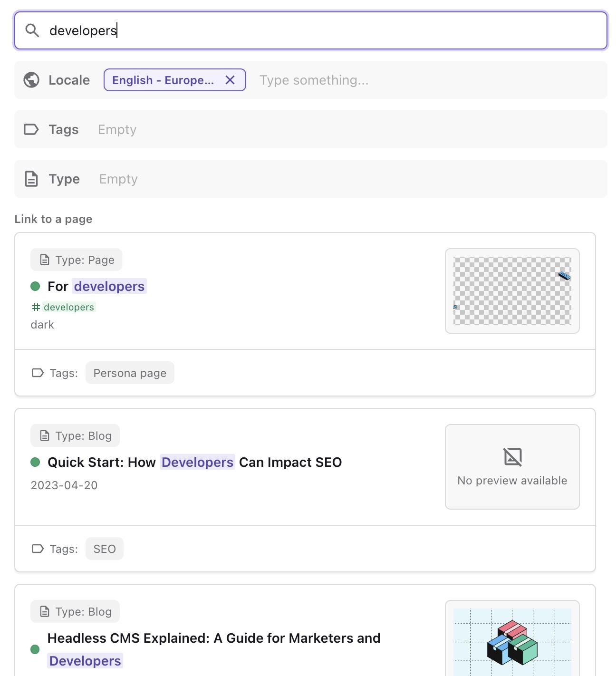Click the Type: Page badge
This screenshot has width=616, height=676.
click(x=77, y=260)
